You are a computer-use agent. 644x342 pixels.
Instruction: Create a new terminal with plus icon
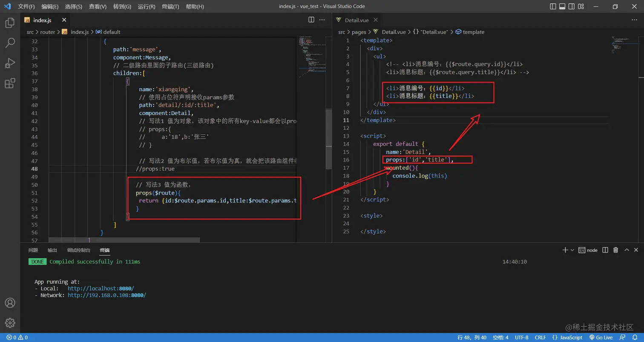click(x=565, y=250)
